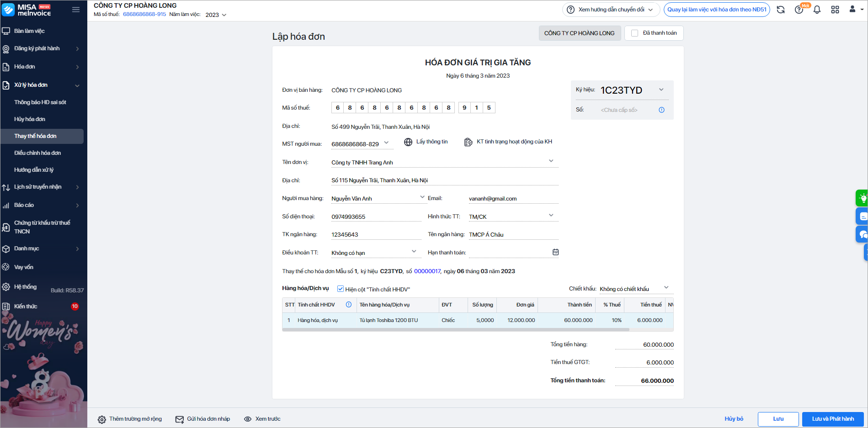Click the Chứng từ khấu trừ thuế TNCN icon
Image resolution: width=868 pixels, height=428 pixels.
click(x=6, y=227)
